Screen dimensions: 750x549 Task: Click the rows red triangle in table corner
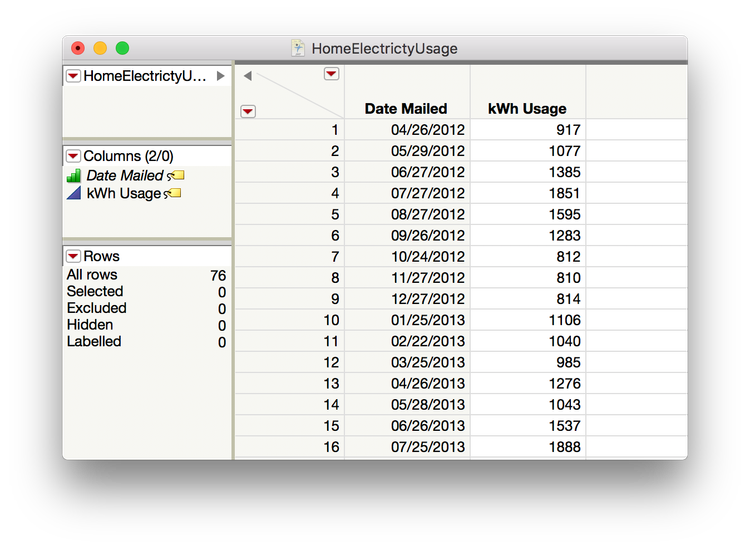[248, 111]
